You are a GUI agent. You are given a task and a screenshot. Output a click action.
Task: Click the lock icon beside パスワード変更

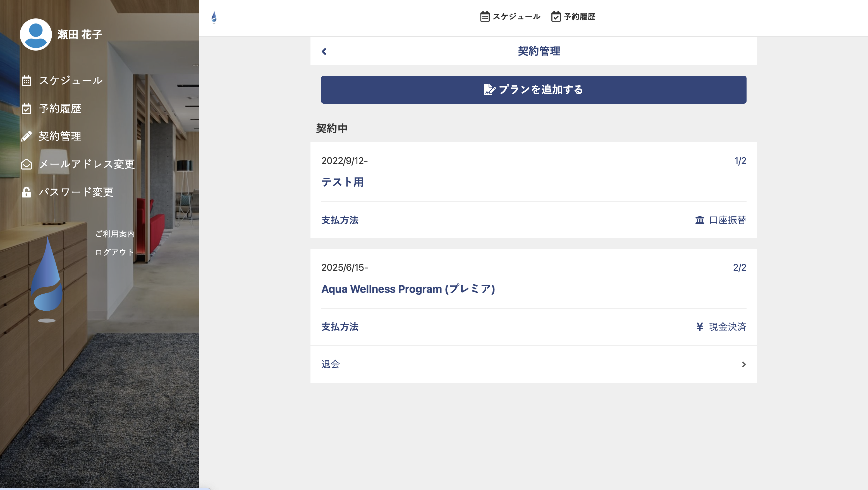26,192
